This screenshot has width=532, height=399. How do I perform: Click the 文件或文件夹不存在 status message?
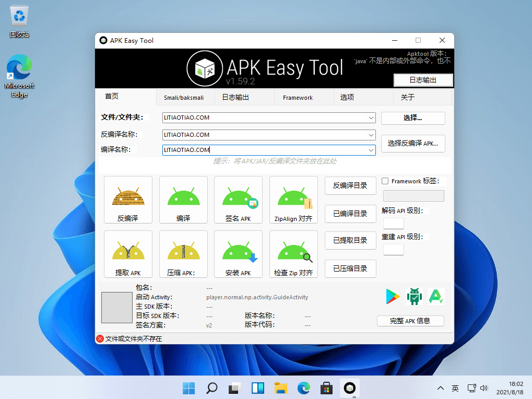[x=133, y=338]
